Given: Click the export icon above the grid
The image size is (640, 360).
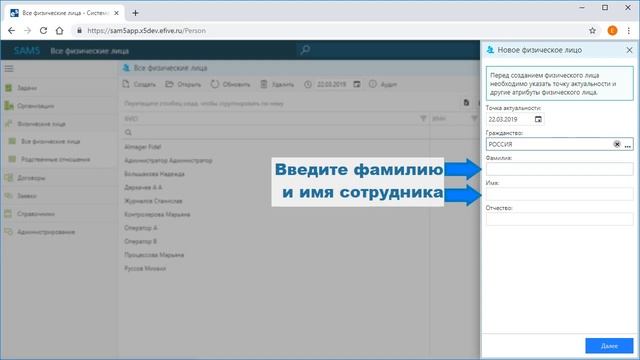Looking at the screenshot, I should pos(466,102).
